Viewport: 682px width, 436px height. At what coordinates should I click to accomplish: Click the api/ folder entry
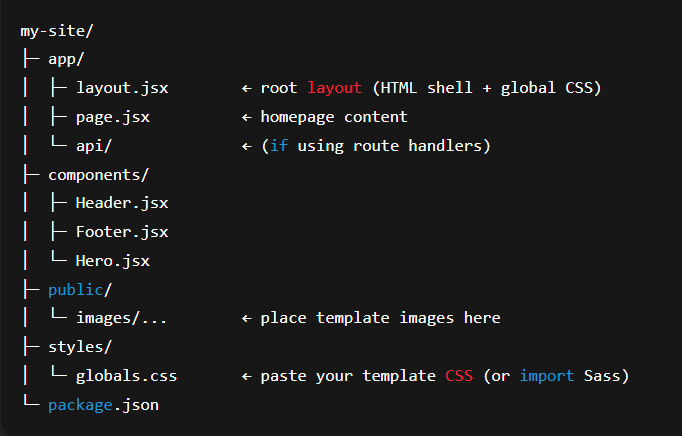tap(94, 146)
